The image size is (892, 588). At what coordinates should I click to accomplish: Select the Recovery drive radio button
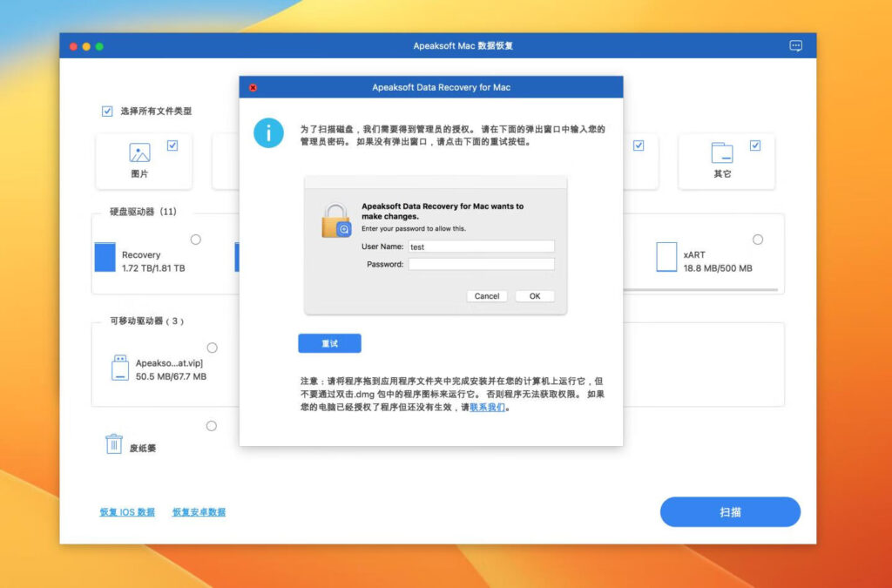195,239
